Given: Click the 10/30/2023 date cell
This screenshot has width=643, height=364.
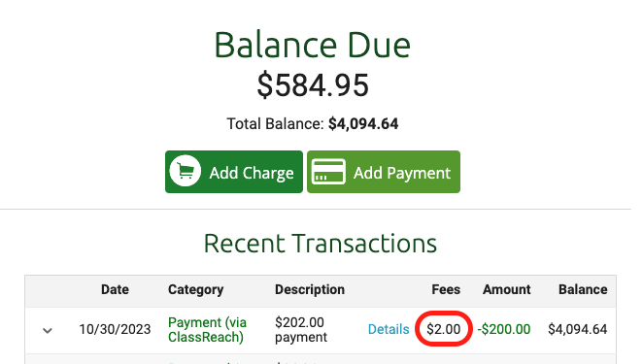Looking at the screenshot, I should tap(115, 329).
